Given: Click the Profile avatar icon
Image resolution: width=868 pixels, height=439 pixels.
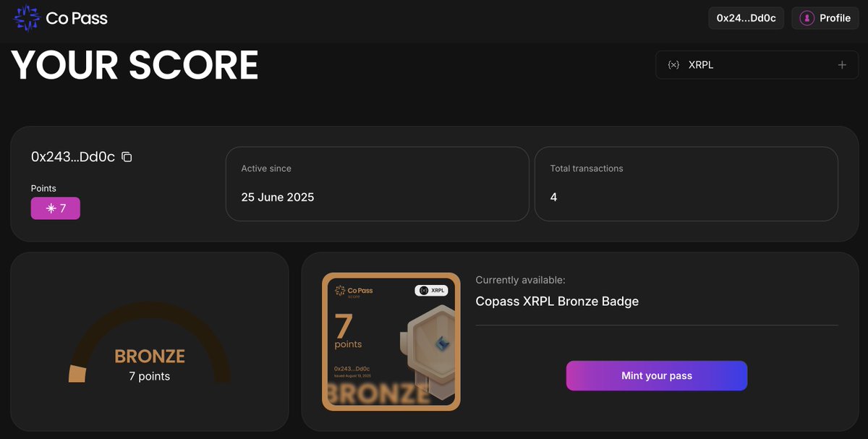Looking at the screenshot, I should [x=807, y=18].
